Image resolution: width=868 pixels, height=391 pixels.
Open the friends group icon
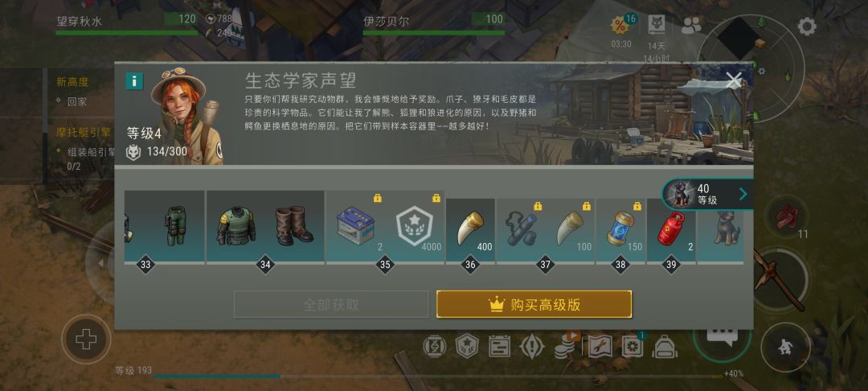pyautogui.click(x=691, y=26)
